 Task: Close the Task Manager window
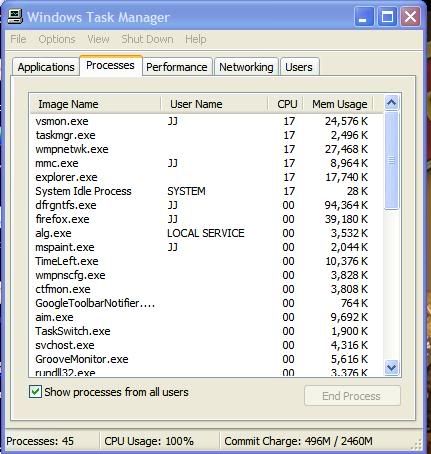pyautogui.click(x=410, y=16)
